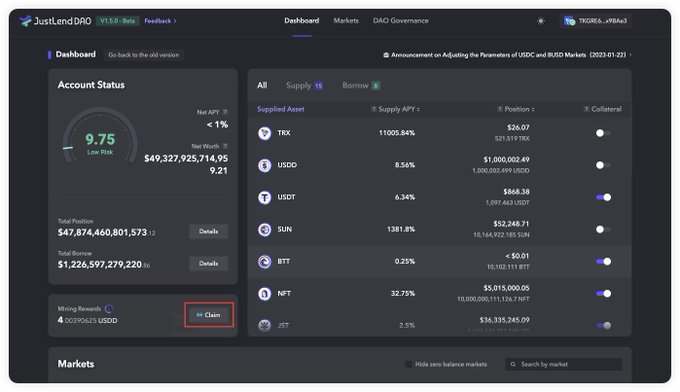Enable collateral for USDD
This screenshot has height=392, width=680.
coord(603,165)
